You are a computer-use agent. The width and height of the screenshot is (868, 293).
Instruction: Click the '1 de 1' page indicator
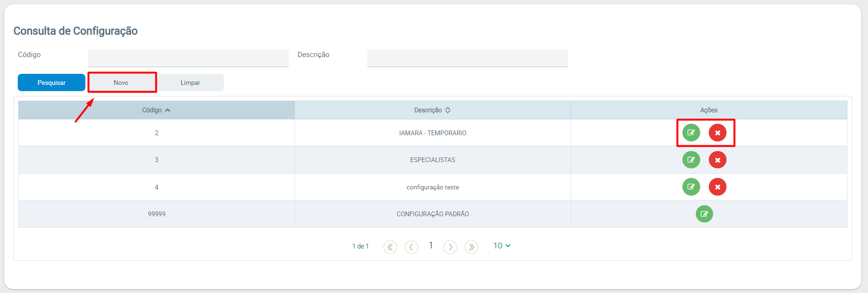361,246
